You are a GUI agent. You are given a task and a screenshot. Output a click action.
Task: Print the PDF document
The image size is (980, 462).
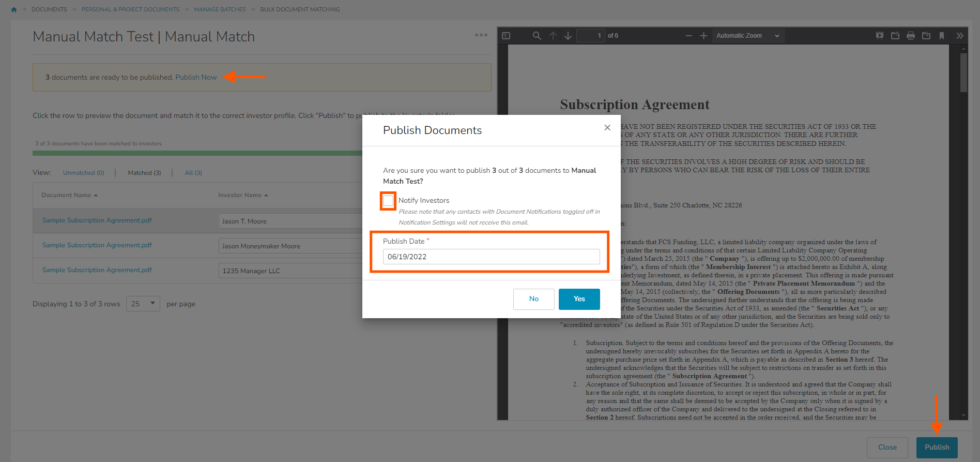911,36
